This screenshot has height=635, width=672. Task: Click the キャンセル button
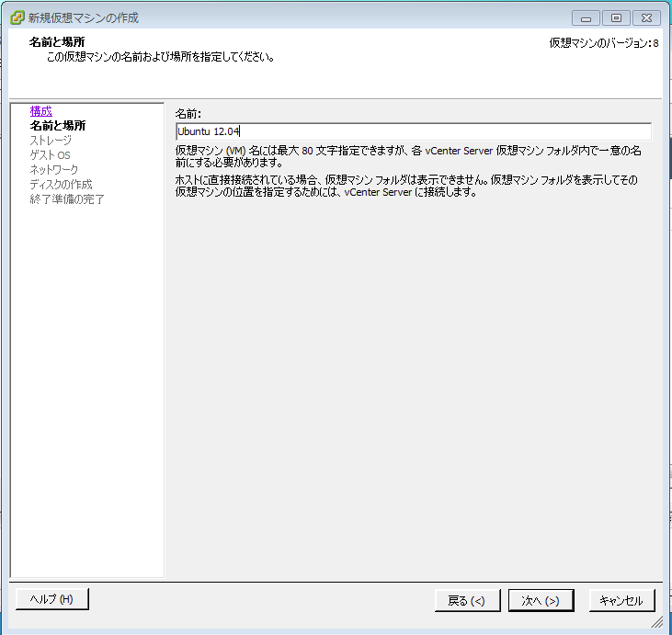[x=621, y=601]
